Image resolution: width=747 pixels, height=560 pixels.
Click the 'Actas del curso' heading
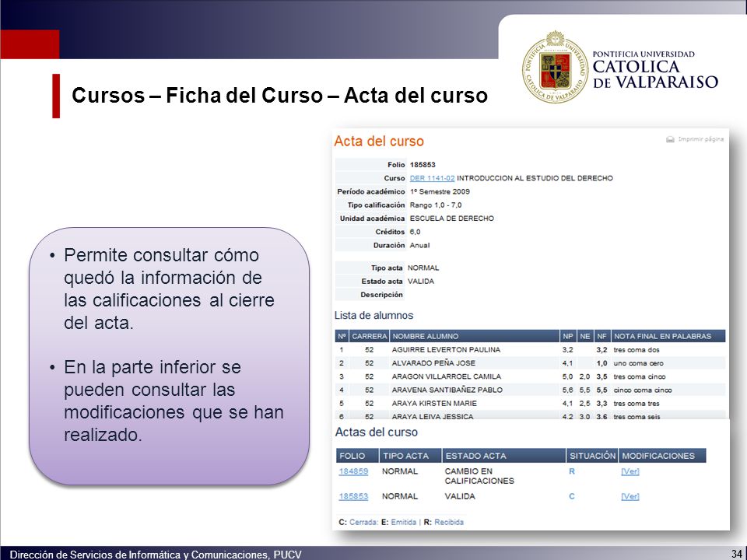tap(377, 432)
